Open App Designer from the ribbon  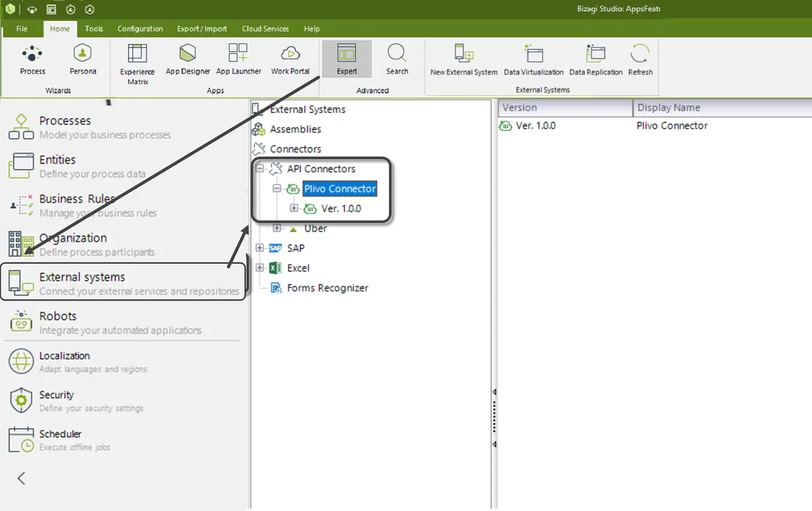(x=188, y=59)
